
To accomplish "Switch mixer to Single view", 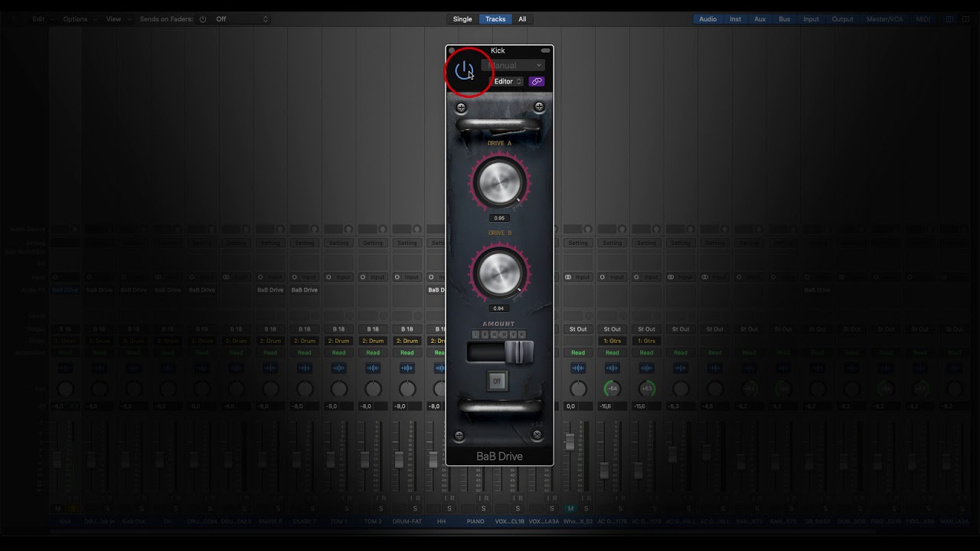I will pos(462,19).
